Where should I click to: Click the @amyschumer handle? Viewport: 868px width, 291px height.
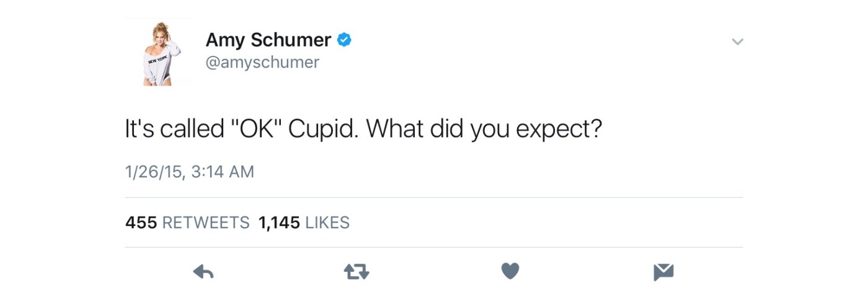[262, 63]
